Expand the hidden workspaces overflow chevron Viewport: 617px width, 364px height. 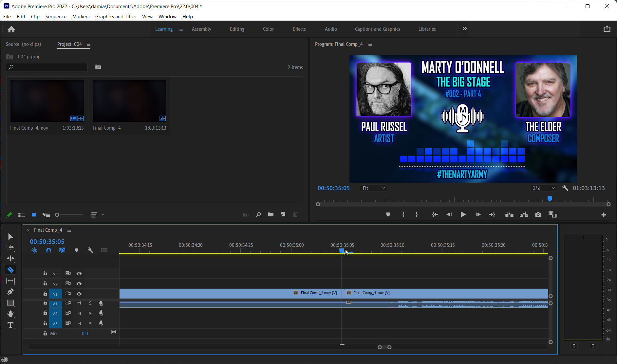[x=464, y=29]
